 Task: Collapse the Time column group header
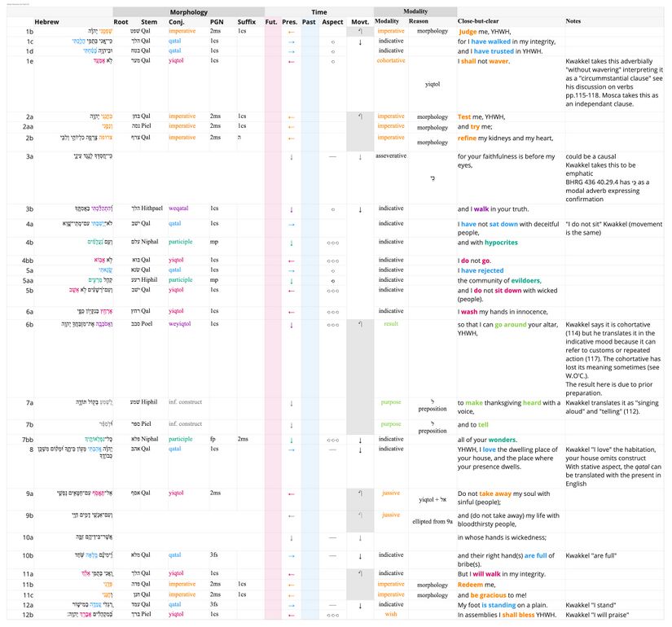point(318,11)
